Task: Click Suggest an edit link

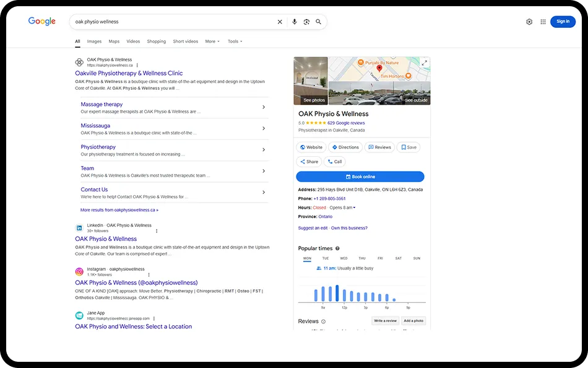Action: pos(313,228)
